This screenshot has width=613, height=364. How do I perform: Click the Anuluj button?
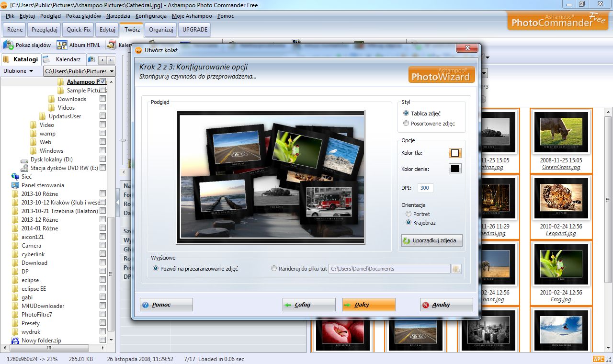coord(446,305)
